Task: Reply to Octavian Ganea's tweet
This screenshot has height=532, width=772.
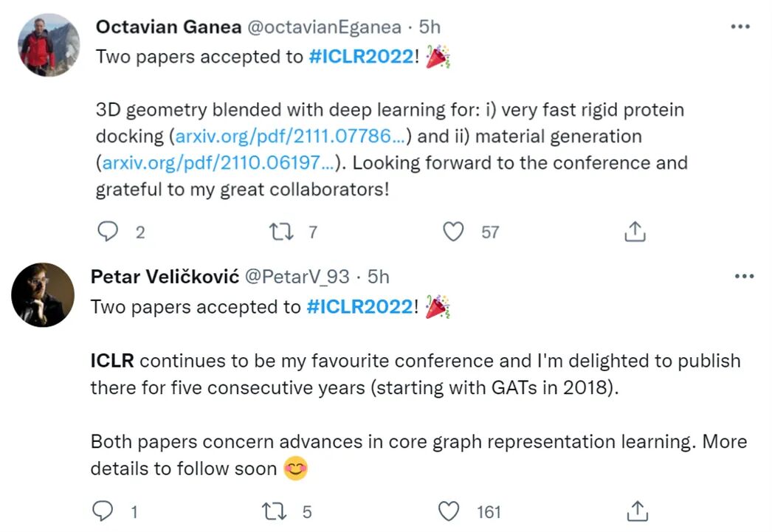Action: (x=108, y=232)
